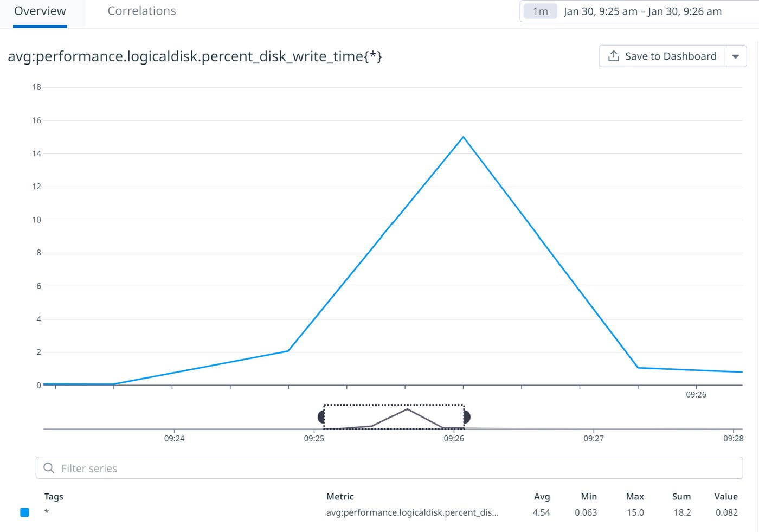
Task: Open the Jan 30 date range picker
Action: (x=642, y=11)
